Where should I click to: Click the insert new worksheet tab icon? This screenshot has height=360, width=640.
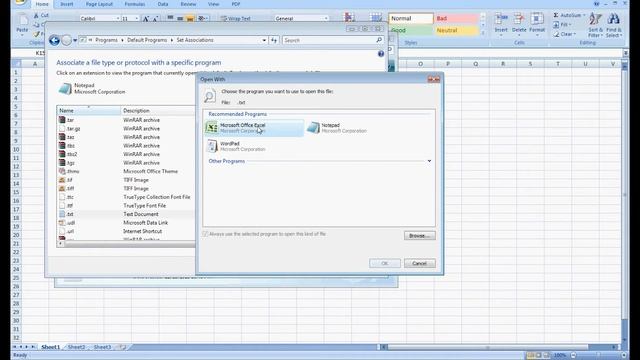[x=122, y=347]
